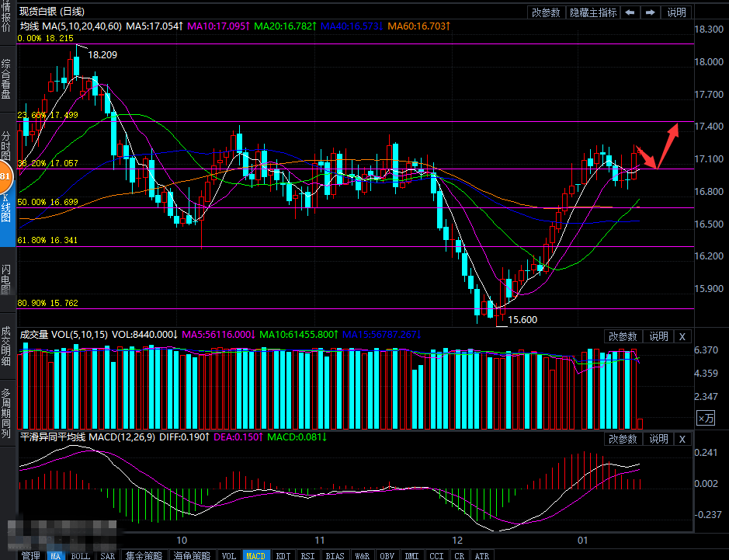
Task: Close the volume indicator panel with X
Action: 682,336
